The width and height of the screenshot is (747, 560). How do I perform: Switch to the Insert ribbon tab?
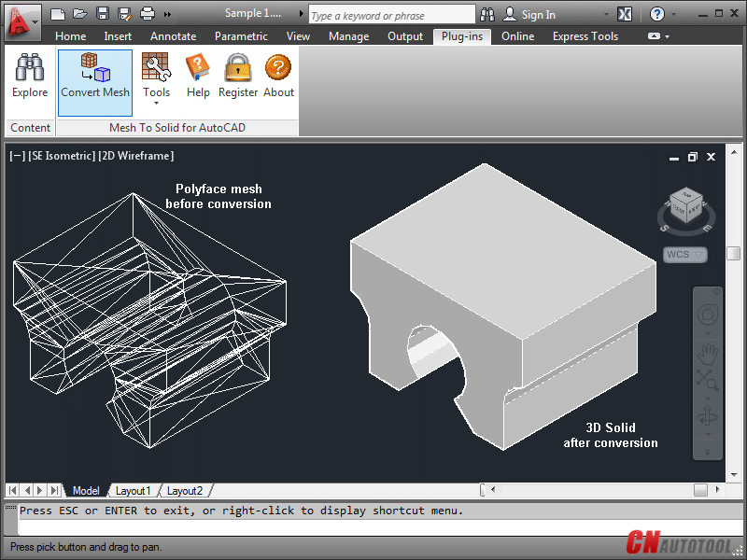[118, 36]
